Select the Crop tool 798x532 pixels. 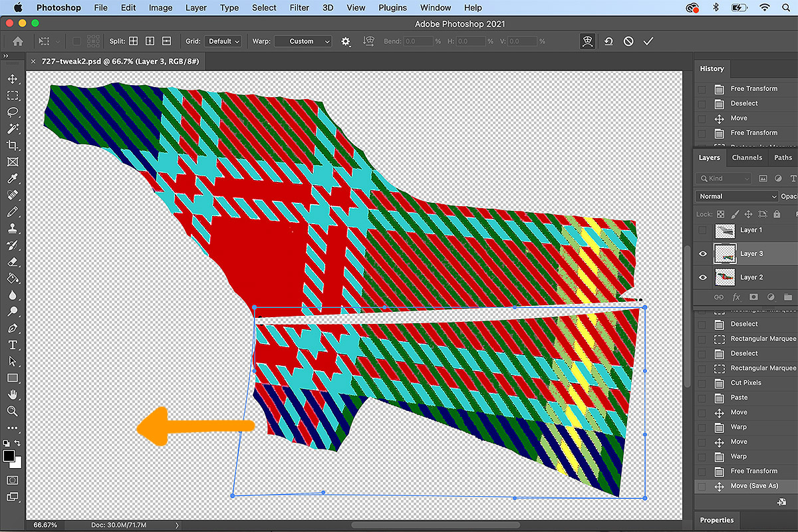(x=13, y=146)
